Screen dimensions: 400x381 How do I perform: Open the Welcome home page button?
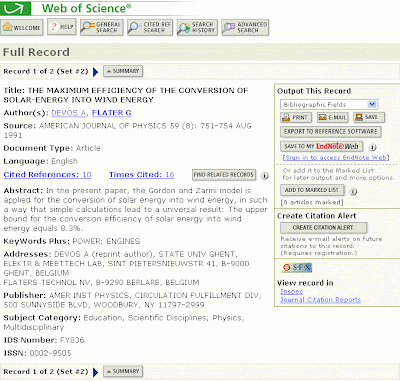(x=22, y=27)
